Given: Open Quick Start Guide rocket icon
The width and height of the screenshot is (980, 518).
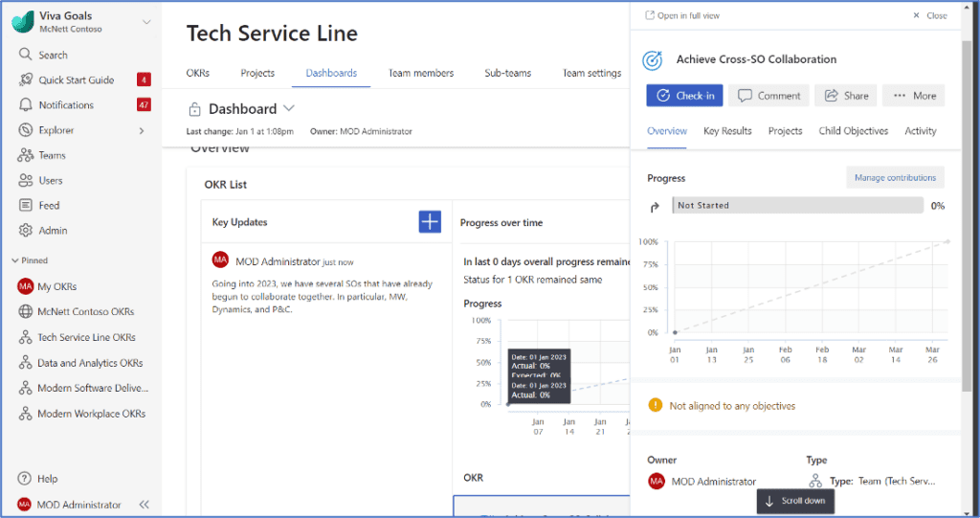Looking at the screenshot, I should tap(26, 79).
